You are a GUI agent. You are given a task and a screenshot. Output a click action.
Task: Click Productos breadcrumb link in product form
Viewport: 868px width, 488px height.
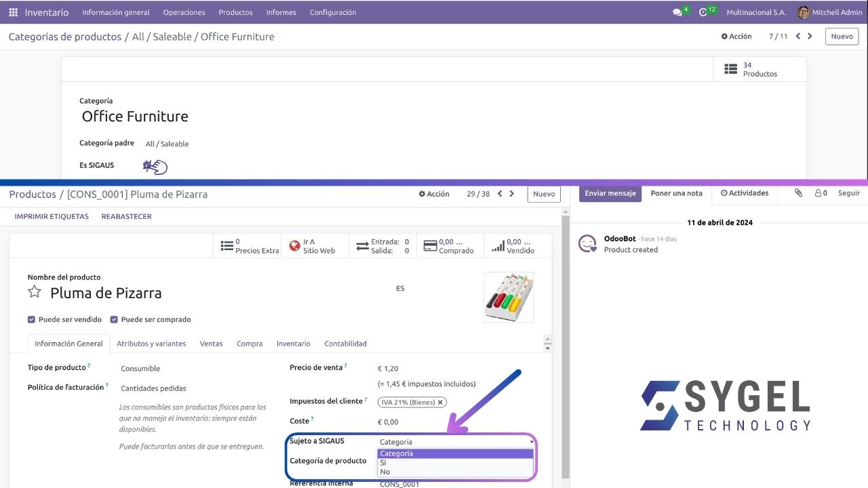[x=33, y=194]
